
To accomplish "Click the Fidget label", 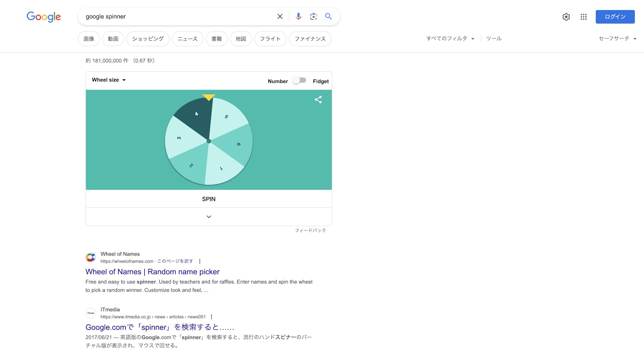I will point(321,81).
